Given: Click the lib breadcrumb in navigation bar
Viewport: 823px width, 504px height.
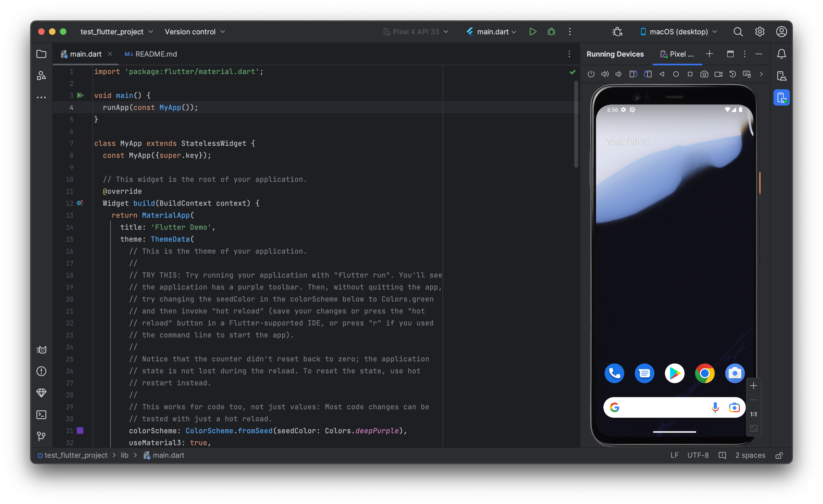Looking at the screenshot, I should pyautogui.click(x=124, y=455).
